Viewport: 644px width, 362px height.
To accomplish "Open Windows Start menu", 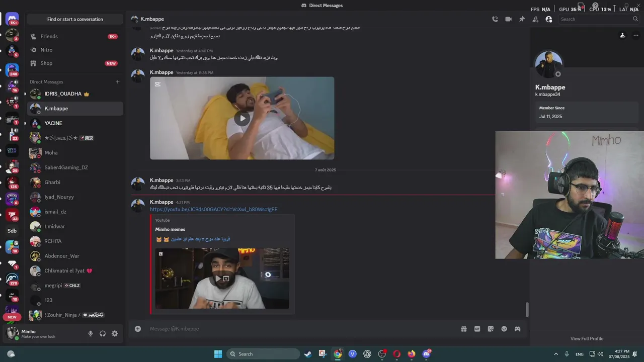I will (x=218, y=354).
